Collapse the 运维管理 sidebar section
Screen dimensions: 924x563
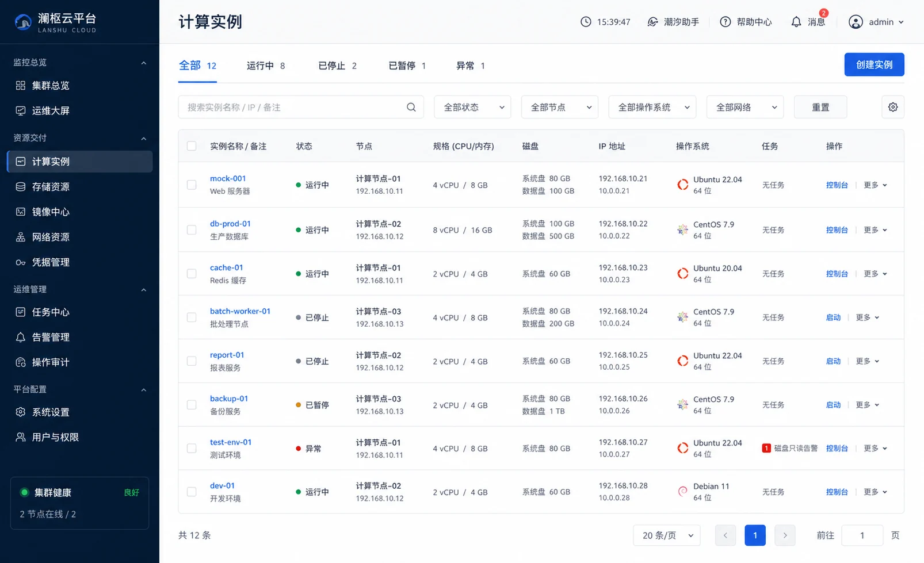tap(143, 289)
